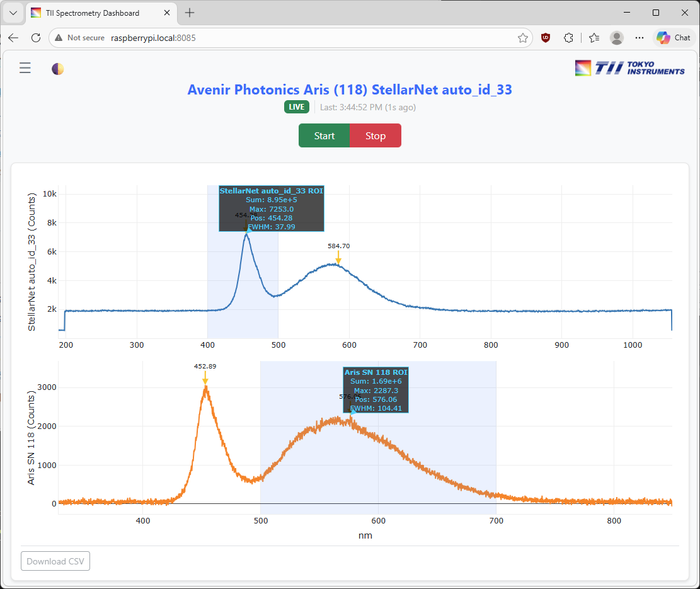Click the 584.70 peak marker arrow
Image resolution: width=700 pixels, height=589 pixels.
(x=338, y=258)
